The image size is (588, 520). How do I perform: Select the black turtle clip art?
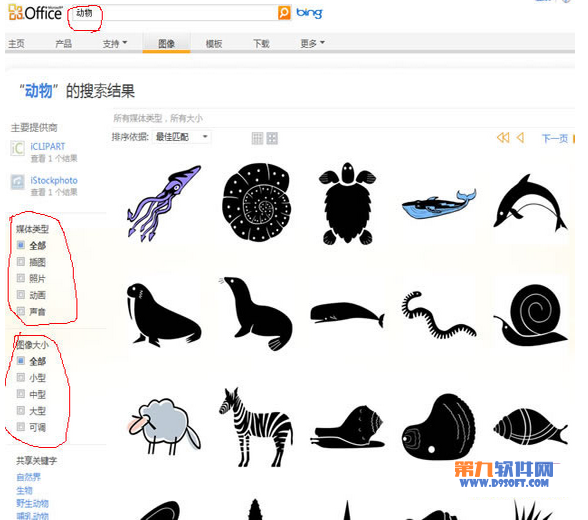click(x=347, y=203)
